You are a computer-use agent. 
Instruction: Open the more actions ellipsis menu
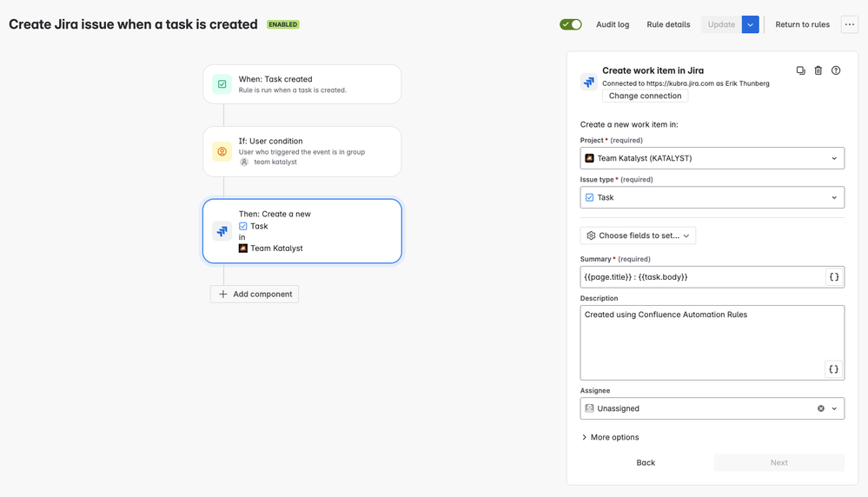click(x=849, y=24)
